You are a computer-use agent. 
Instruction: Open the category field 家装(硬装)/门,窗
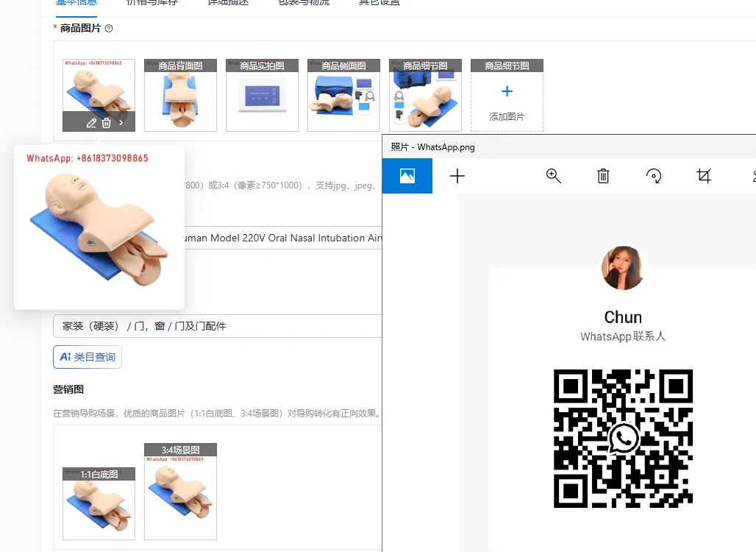218,326
